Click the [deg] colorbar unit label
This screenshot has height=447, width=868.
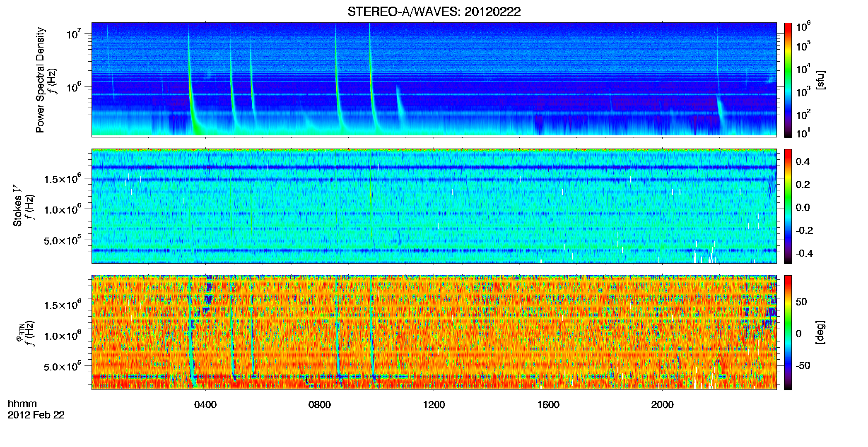tap(820, 332)
